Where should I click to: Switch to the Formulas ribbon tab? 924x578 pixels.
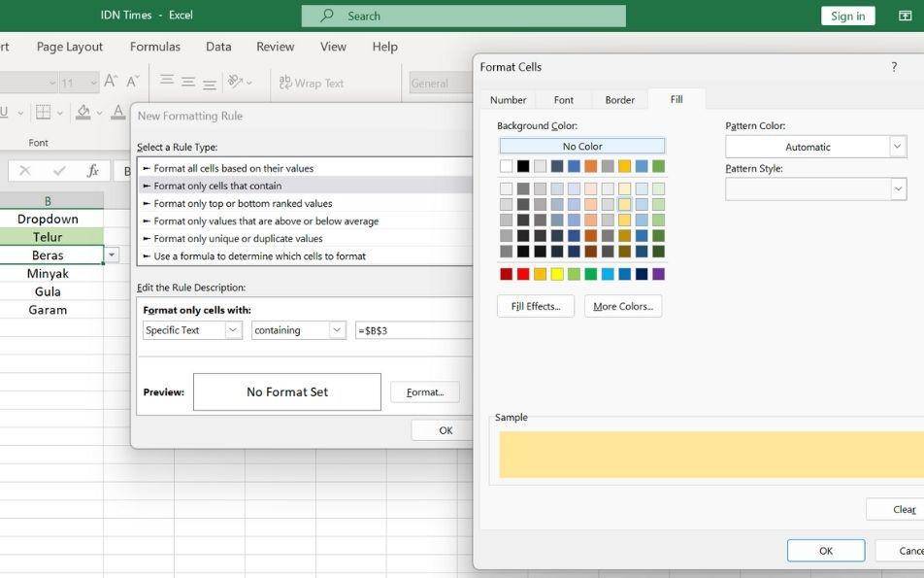tap(155, 47)
